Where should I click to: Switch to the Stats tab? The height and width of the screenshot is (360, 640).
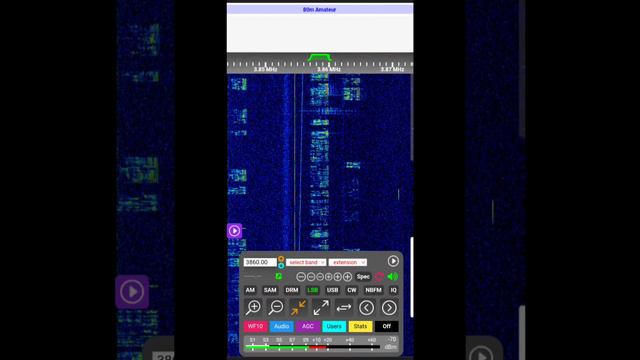pyautogui.click(x=360, y=326)
